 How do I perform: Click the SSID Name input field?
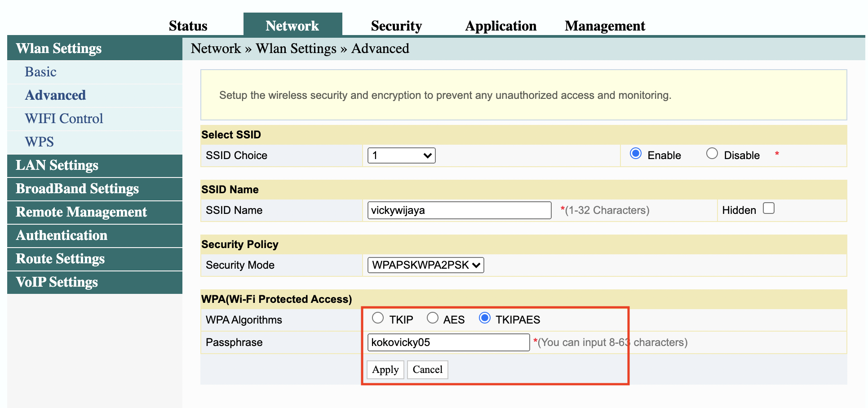(458, 210)
